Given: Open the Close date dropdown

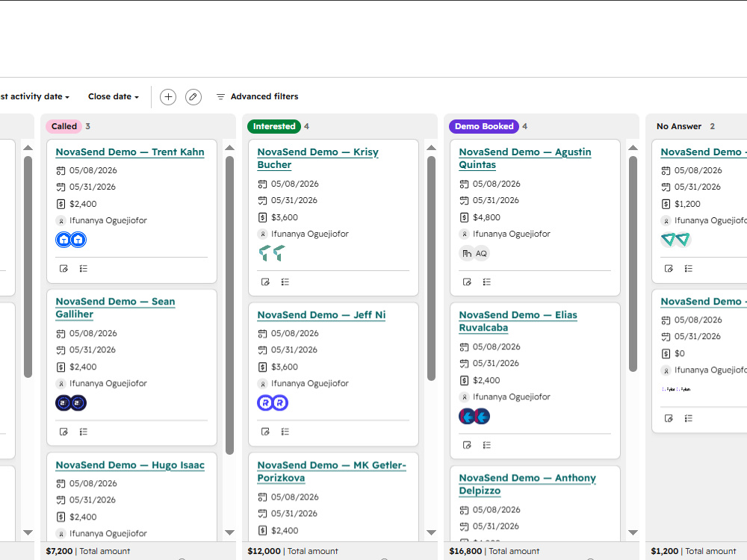Looking at the screenshot, I should pos(114,96).
